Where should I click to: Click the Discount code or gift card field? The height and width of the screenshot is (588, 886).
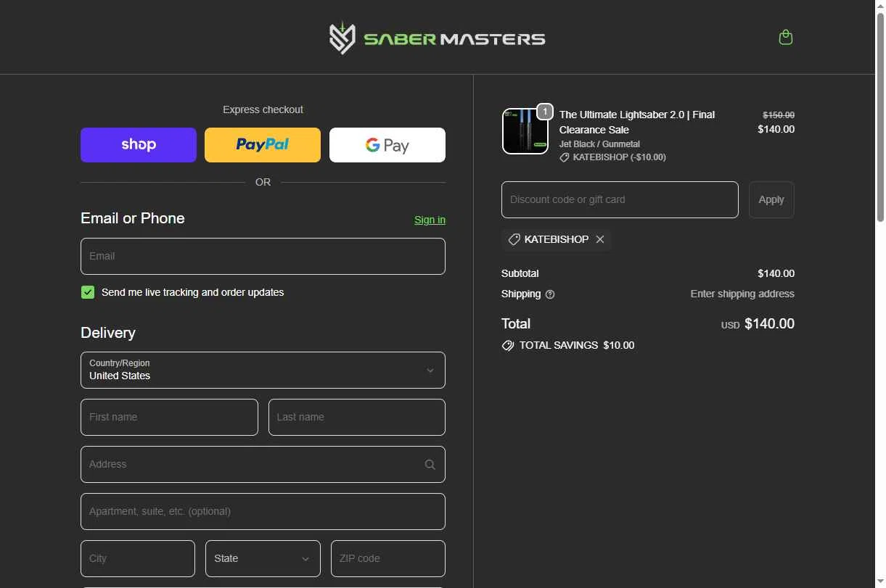click(620, 199)
